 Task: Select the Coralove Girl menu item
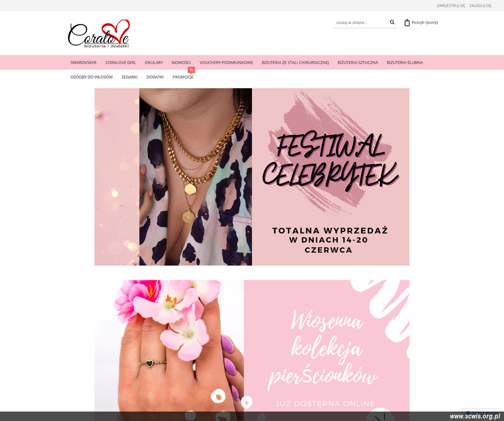click(x=120, y=62)
